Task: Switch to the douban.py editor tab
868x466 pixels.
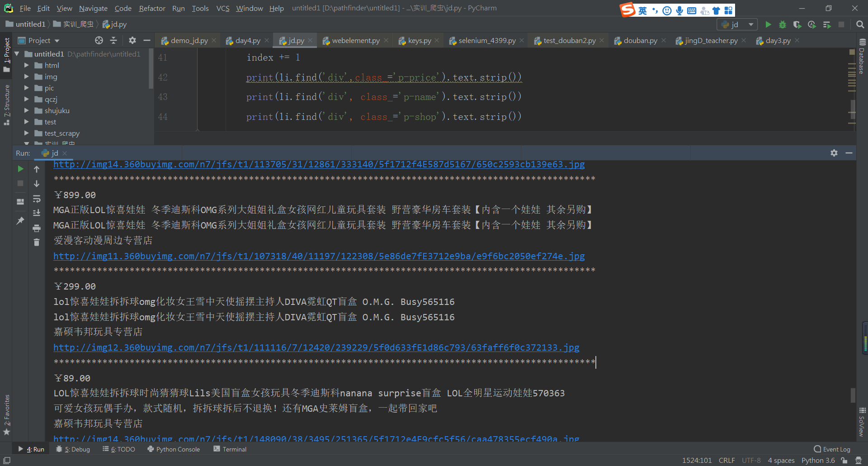Action: (641, 40)
